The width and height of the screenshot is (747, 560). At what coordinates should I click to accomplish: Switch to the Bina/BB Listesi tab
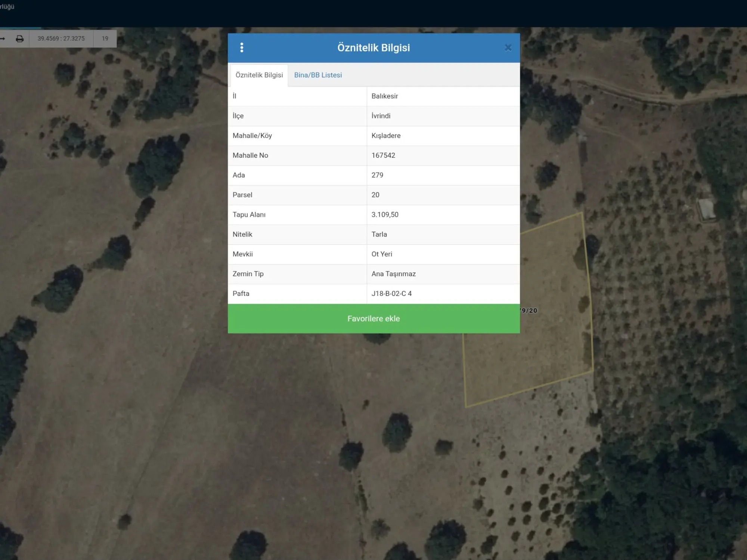(x=318, y=75)
